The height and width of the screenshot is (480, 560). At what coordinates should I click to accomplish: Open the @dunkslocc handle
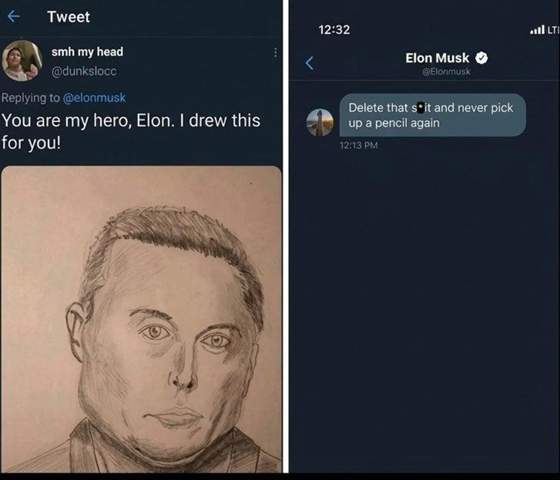point(84,71)
